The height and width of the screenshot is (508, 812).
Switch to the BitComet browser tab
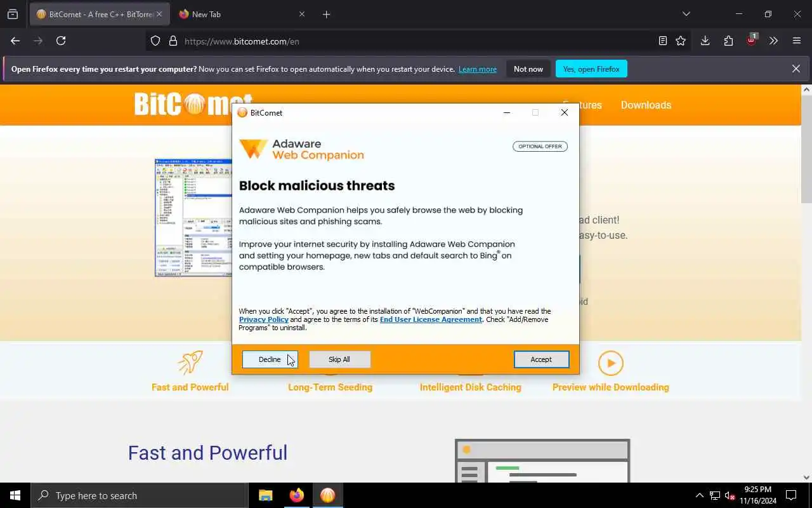coord(95,14)
